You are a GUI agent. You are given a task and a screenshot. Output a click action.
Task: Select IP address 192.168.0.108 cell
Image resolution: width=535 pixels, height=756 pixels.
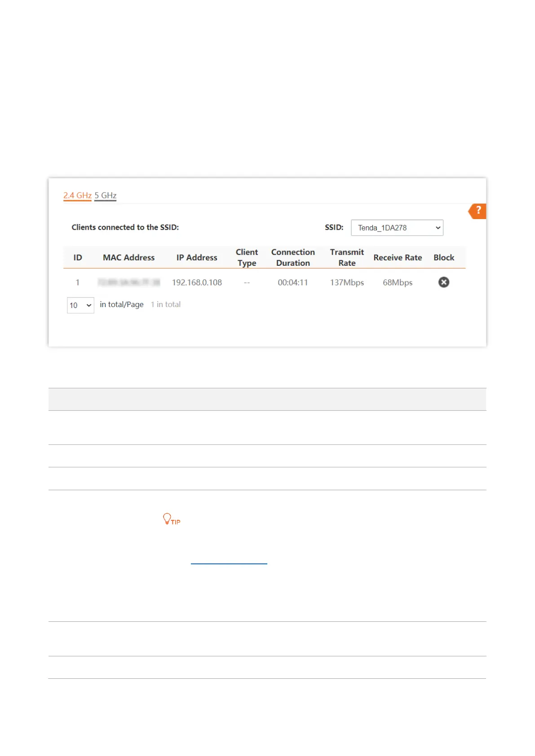197,282
